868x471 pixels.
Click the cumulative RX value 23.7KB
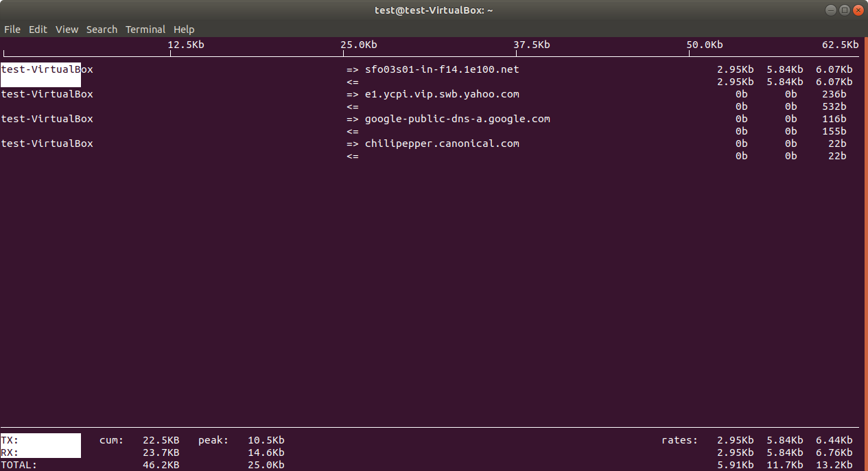(x=161, y=452)
